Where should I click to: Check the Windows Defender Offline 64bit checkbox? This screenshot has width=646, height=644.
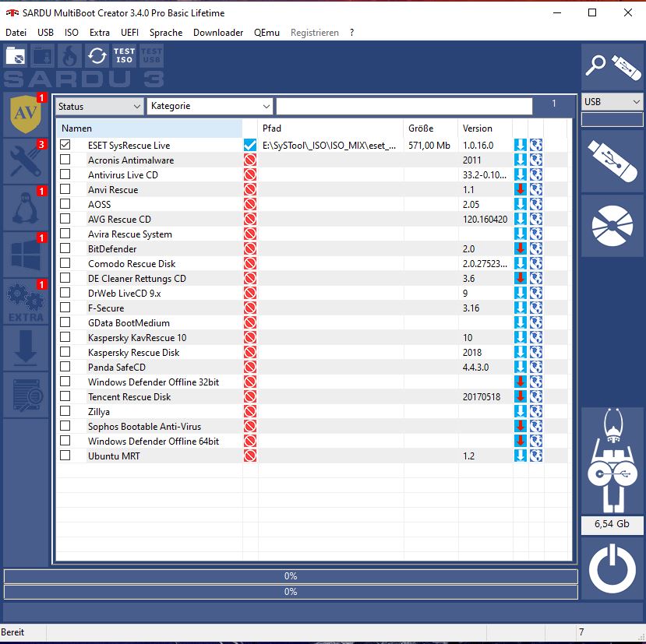(x=65, y=441)
